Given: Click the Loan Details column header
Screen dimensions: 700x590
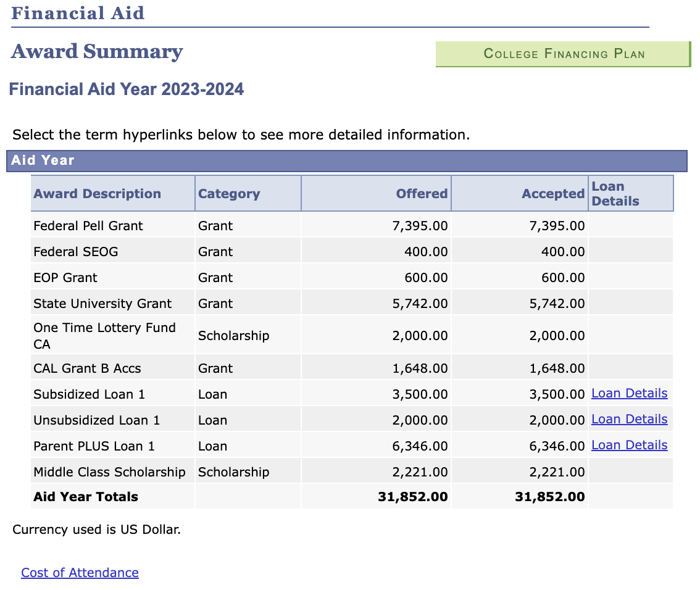Looking at the screenshot, I should pos(631,193).
